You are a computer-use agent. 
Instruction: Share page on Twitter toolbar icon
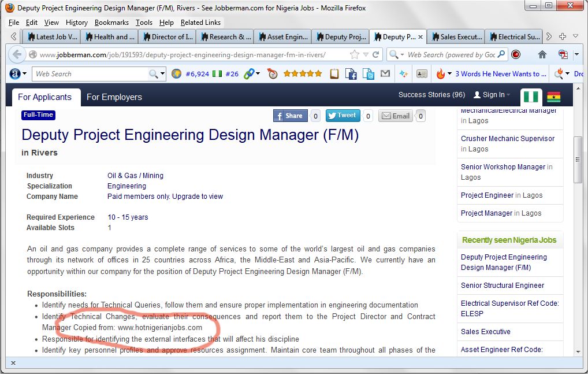[x=369, y=74]
